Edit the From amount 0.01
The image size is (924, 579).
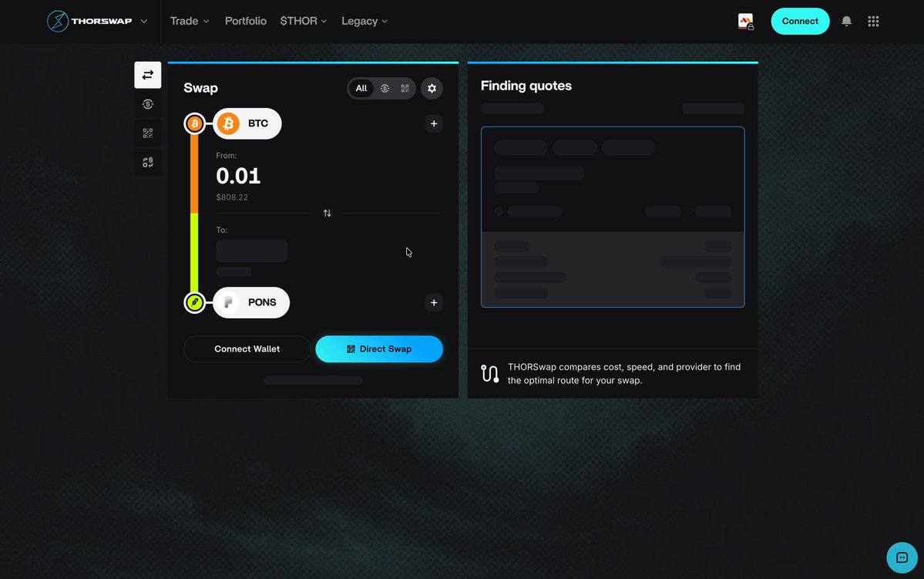(x=238, y=176)
